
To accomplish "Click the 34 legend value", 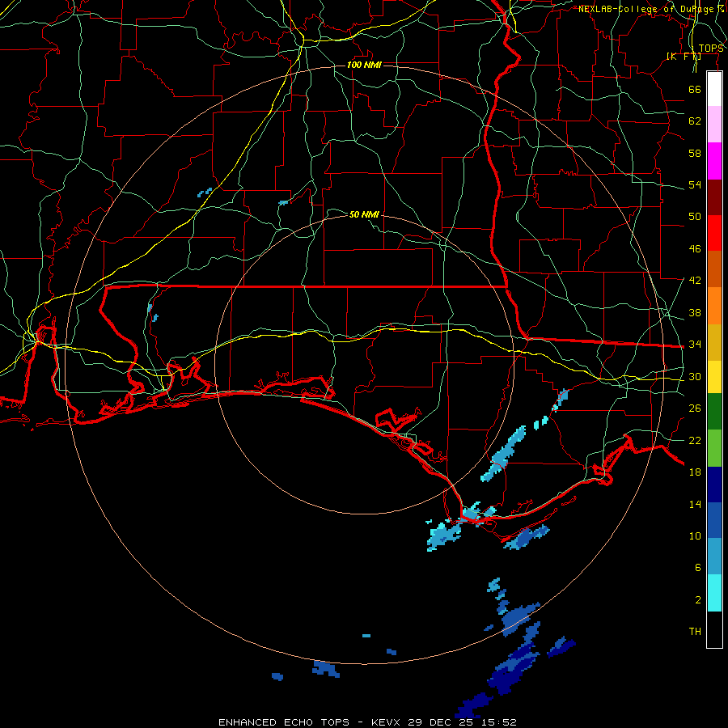I will click(x=695, y=344).
